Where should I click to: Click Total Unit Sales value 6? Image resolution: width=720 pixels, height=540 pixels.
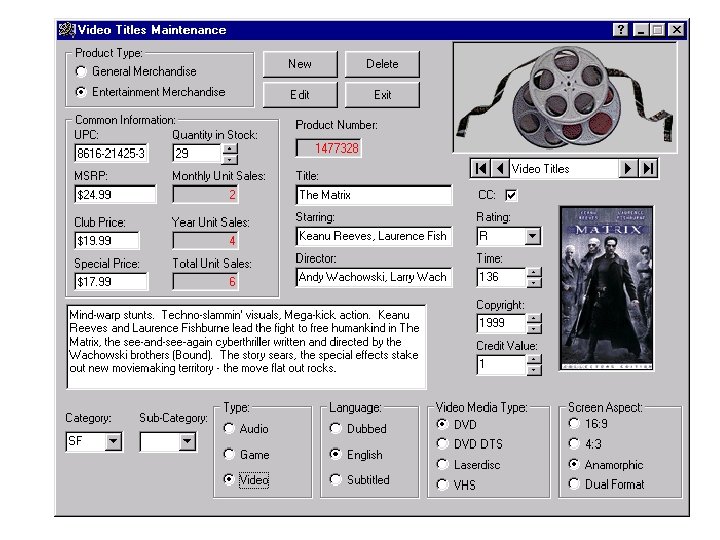coord(206,281)
